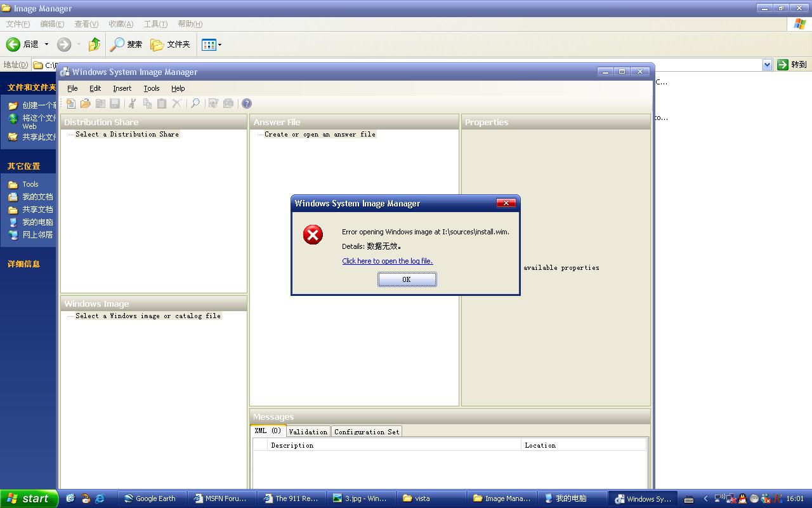Click the Up folder icon in Explorer
812x508 pixels.
click(x=95, y=44)
